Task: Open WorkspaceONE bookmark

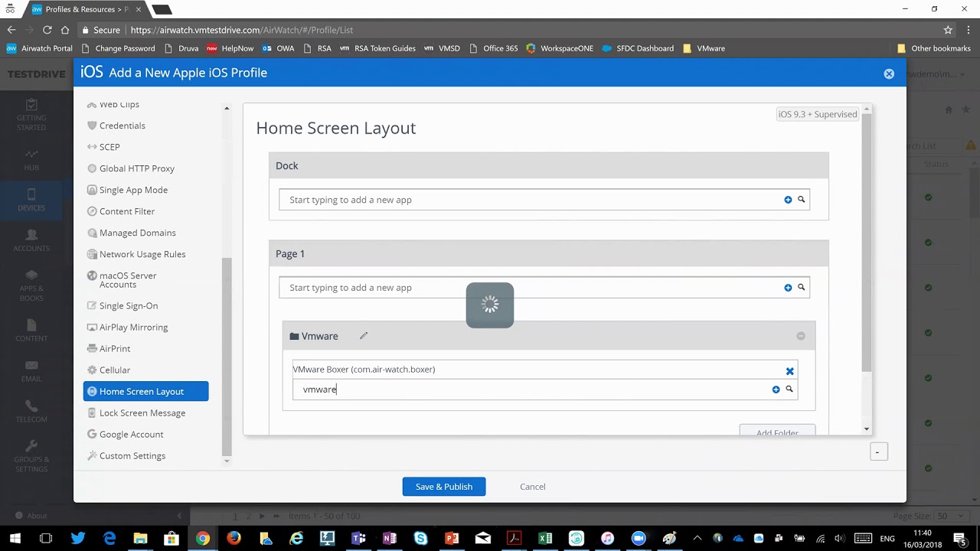Action: point(560,48)
